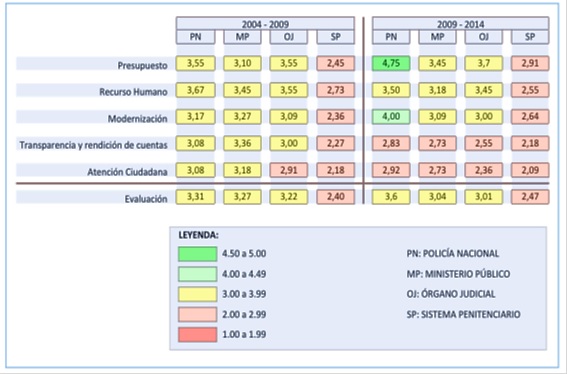The width and height of the screenshot is (567, 374).
Task: Click the PN: POLICÍA NACIONAL legend text
Action: click(453, 253)
